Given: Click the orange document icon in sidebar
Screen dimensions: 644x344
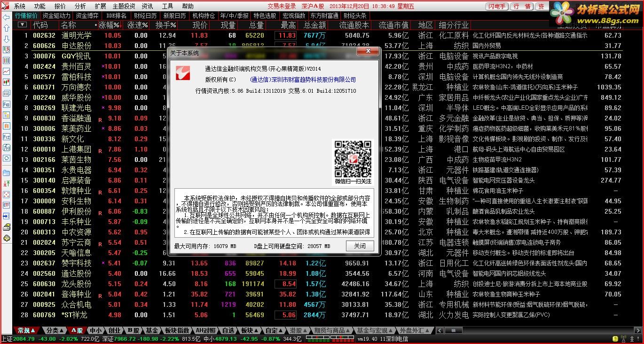Looking at the screenshot, I should click(6, 126).
